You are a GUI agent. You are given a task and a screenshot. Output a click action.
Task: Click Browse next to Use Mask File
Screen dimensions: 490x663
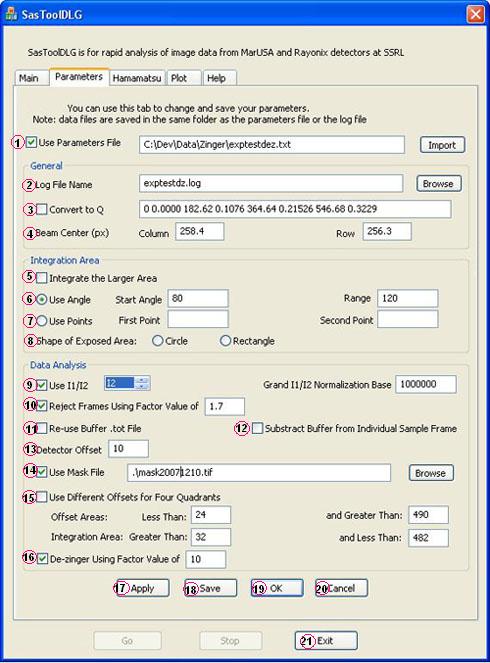click(431, 473)
